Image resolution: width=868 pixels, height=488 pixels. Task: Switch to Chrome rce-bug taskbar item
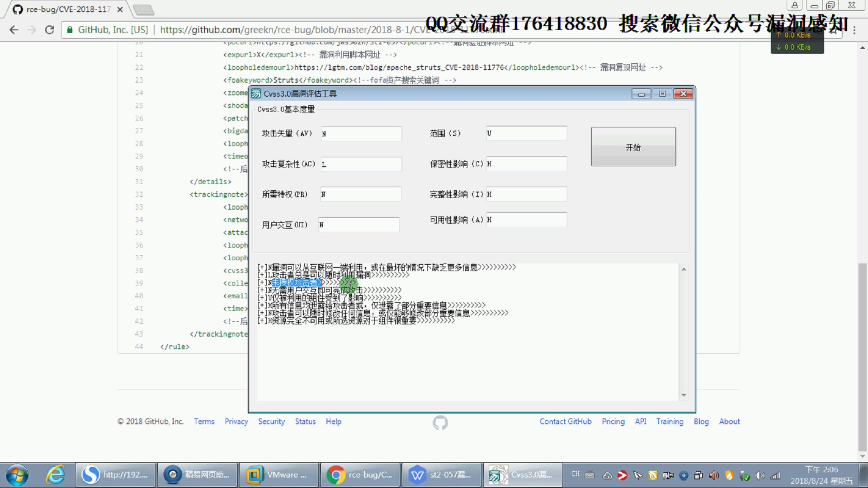tap(360, 475)
